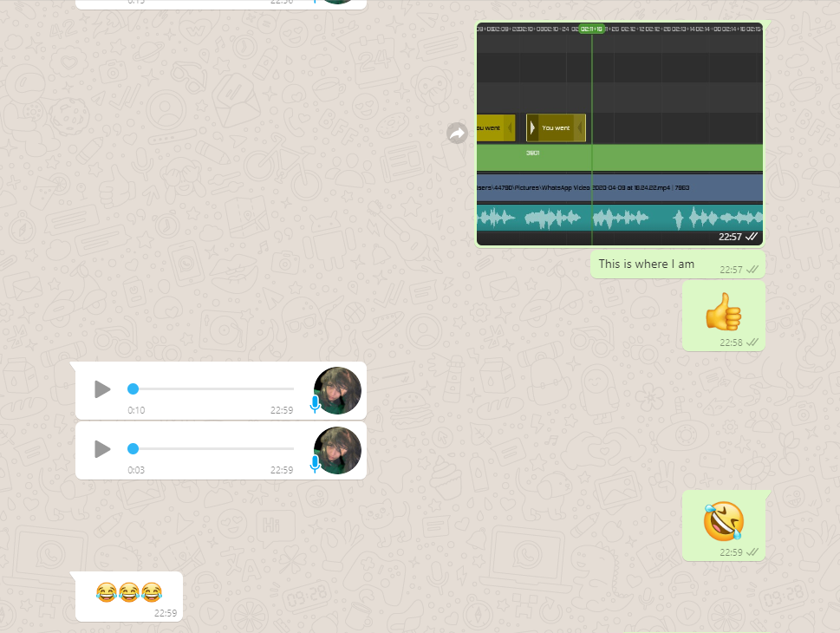
Task: Click the 'You went' clip in the image
Action: 556,128
